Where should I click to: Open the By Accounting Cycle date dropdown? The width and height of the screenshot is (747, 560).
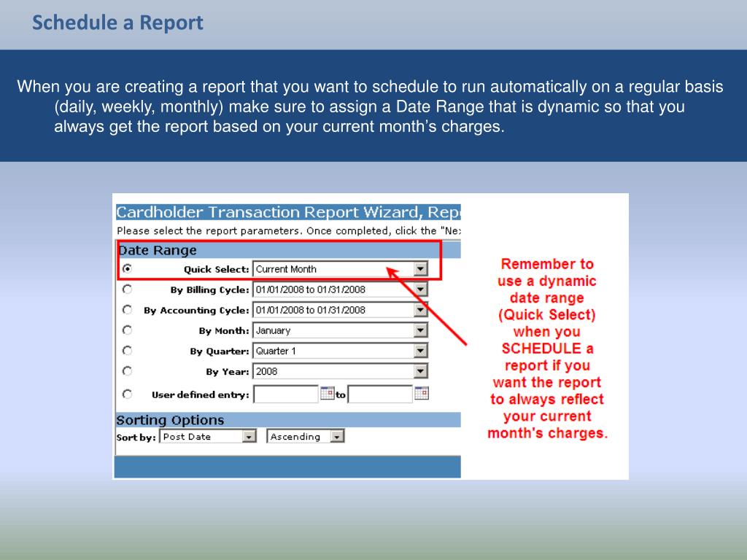340,310
